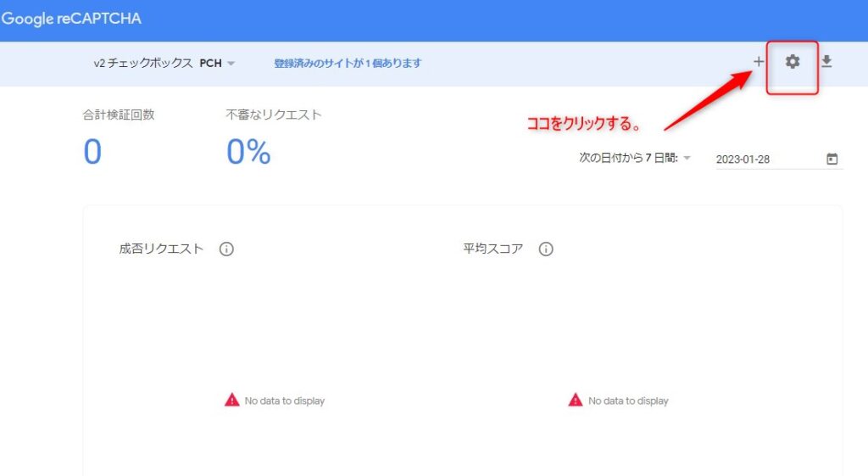Click the v2 チェックボックス PCH site name

click(x=157, y=63)
